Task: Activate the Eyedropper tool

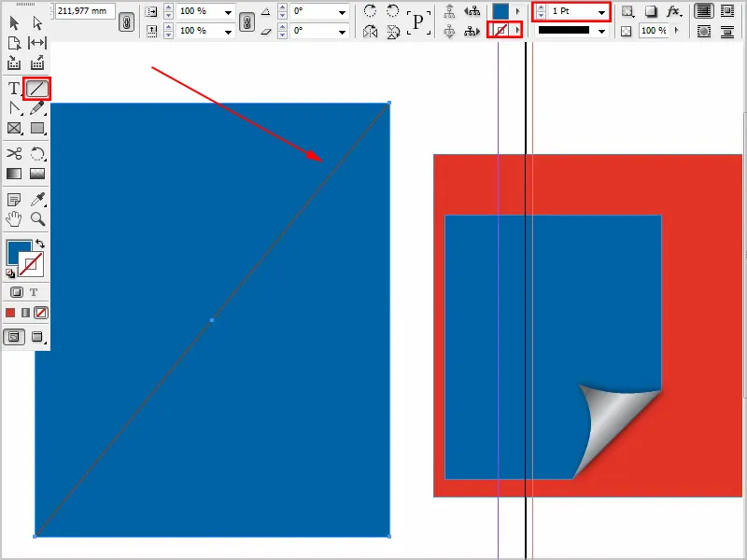Action: [x=37, y=199]
